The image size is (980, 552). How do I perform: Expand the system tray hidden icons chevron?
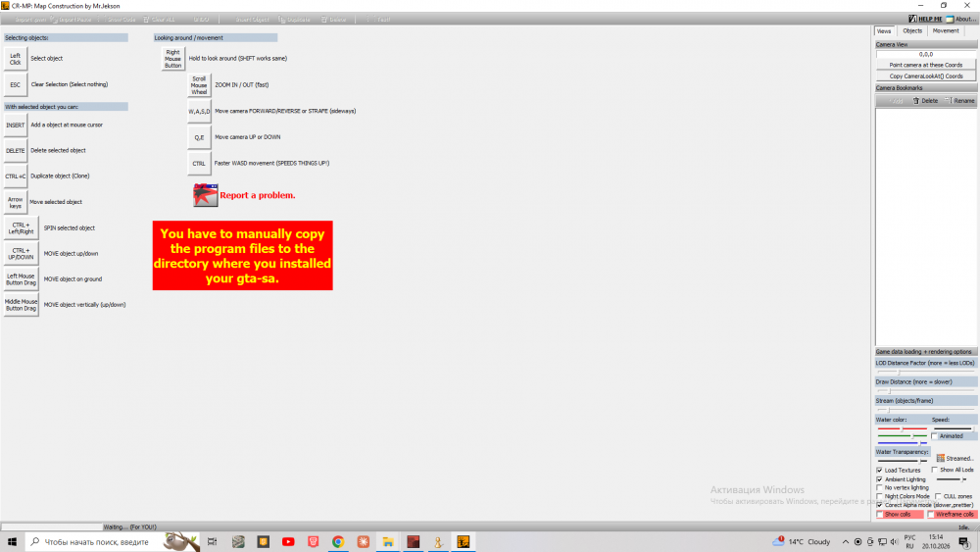(x=846, y=542)
